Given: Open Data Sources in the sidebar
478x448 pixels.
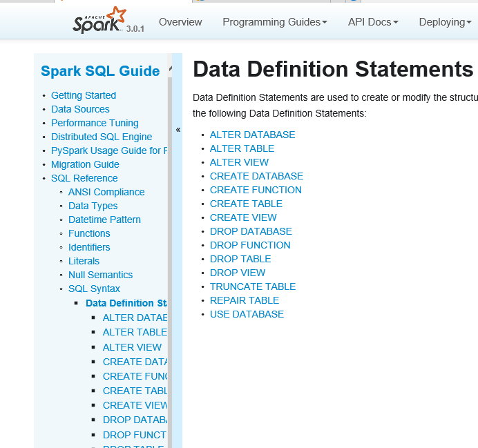Looking at the screenshot, I should pyautogui.click(x=80, y=109).
